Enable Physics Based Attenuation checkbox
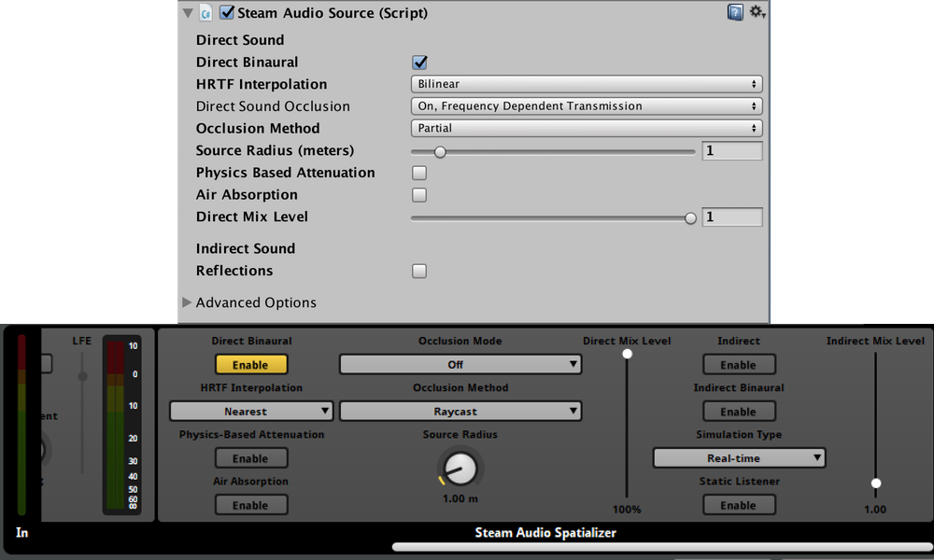The height and width of the screenshot is (560, 934). pyautogui.click(x=419, y=173)
